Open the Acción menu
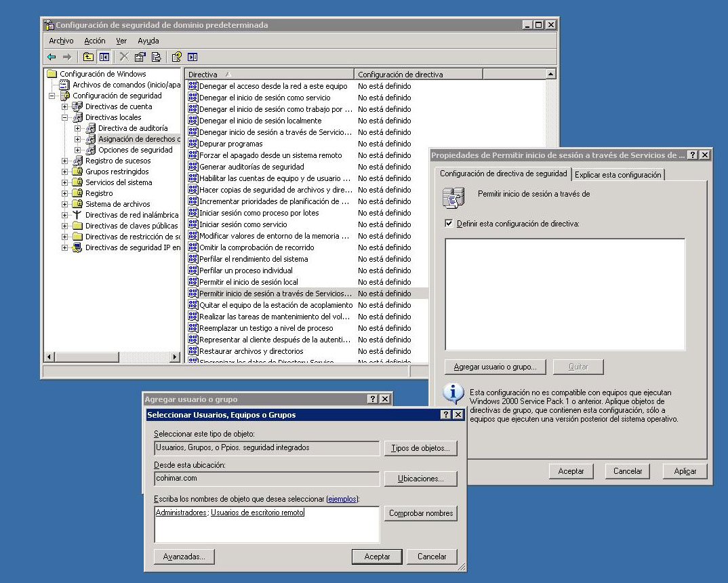 pos(95,41)
